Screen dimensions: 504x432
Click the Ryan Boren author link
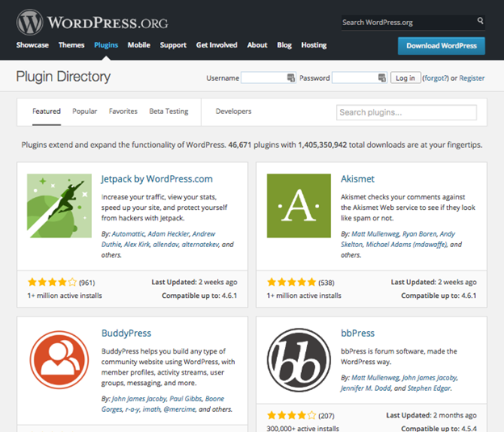(x=420, y=233)
